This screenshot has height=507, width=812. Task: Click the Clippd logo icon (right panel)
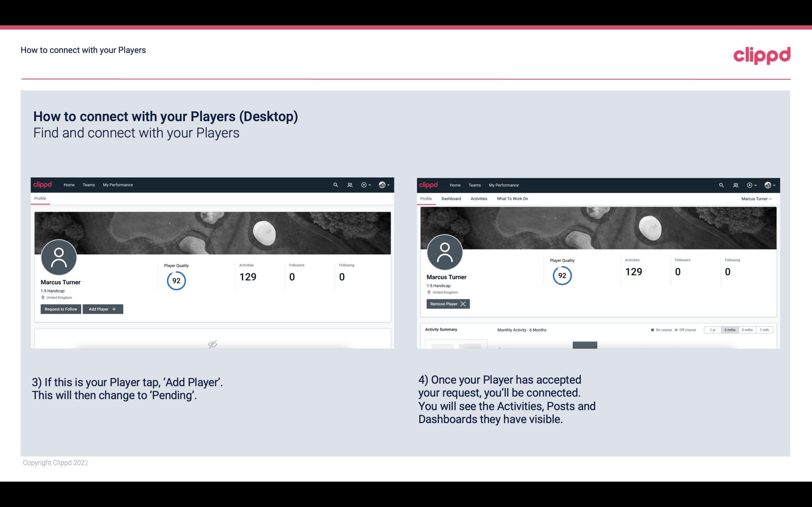click(429, 184)
